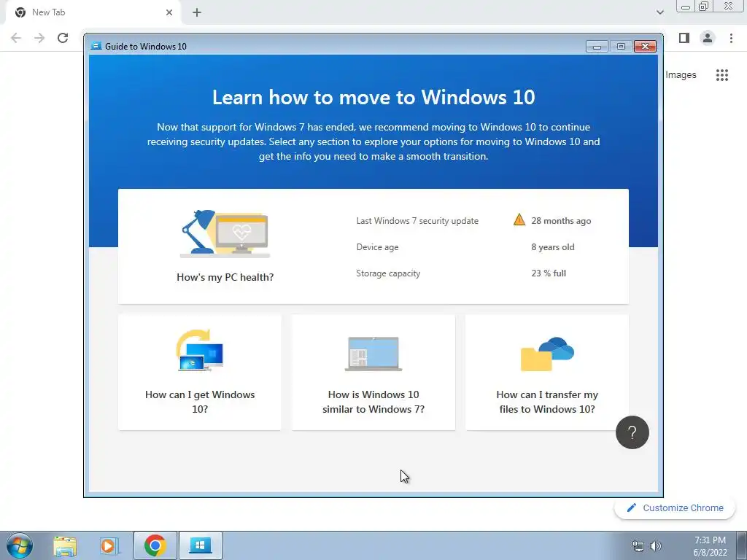The image size is (747, 560).
Task: Open "How can I get Windows 10?" card
Action: click(x=200, y=373)
